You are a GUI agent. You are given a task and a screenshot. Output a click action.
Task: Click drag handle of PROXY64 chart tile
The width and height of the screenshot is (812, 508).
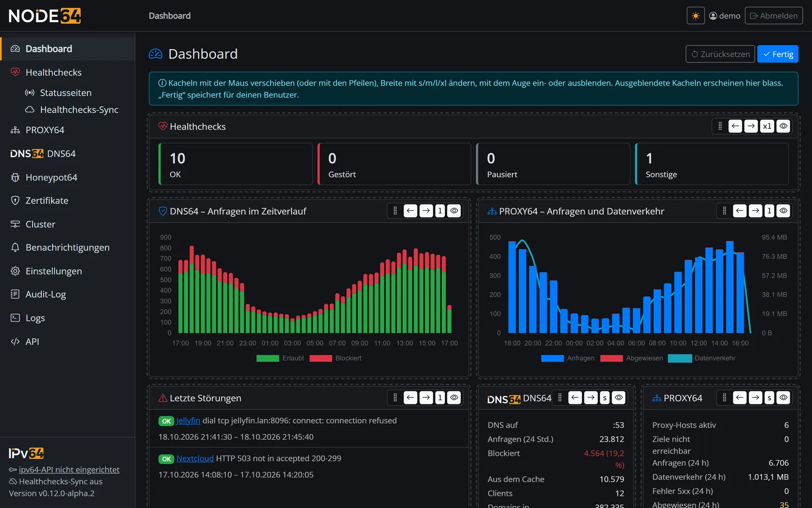724,211
